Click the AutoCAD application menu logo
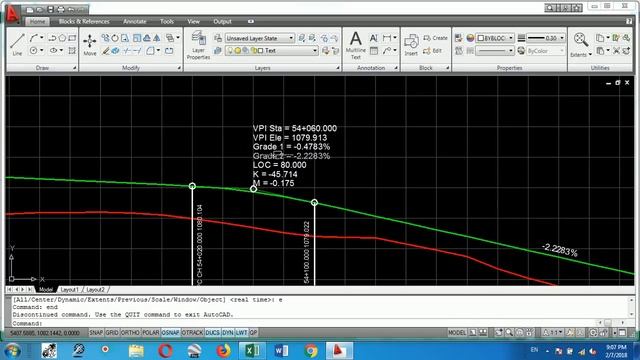This screenshot has width=640, height=360. coord(12,14)
